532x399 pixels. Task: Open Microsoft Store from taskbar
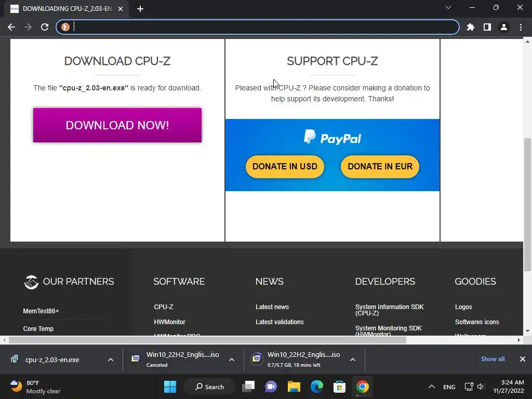click(x=339, y=387)
